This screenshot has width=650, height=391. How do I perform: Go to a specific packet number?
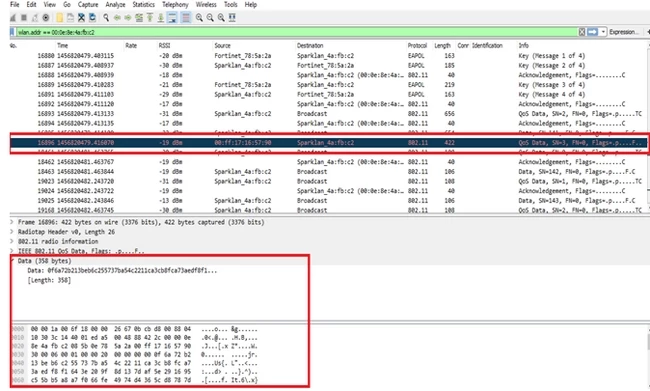tap(139, 17)
